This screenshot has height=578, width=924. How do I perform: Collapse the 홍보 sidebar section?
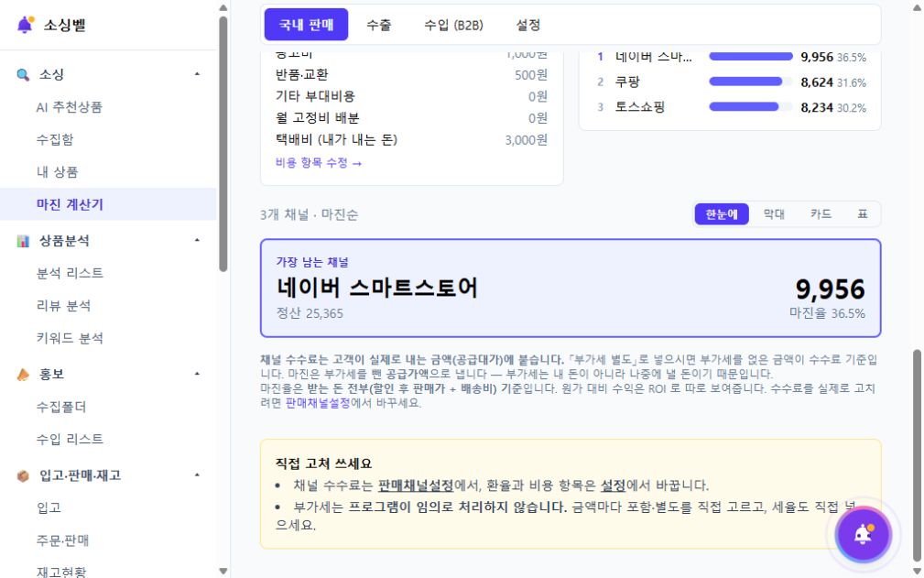click(x=197, y=374)
